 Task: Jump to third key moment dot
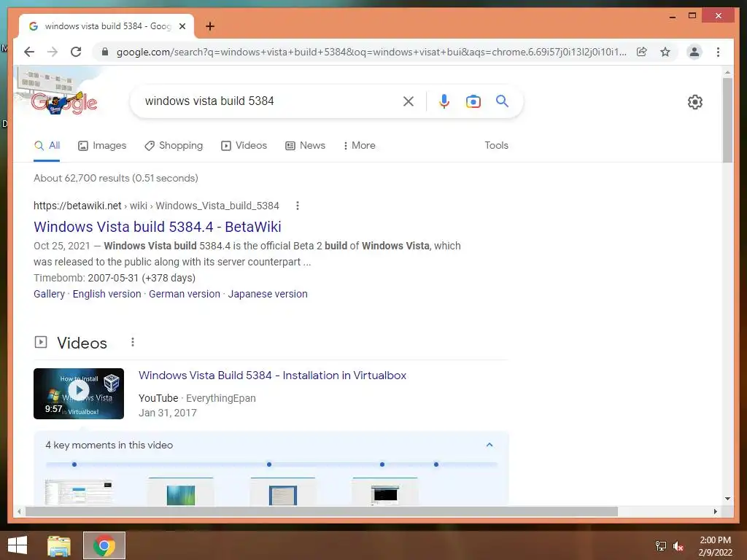coord(382,464)
